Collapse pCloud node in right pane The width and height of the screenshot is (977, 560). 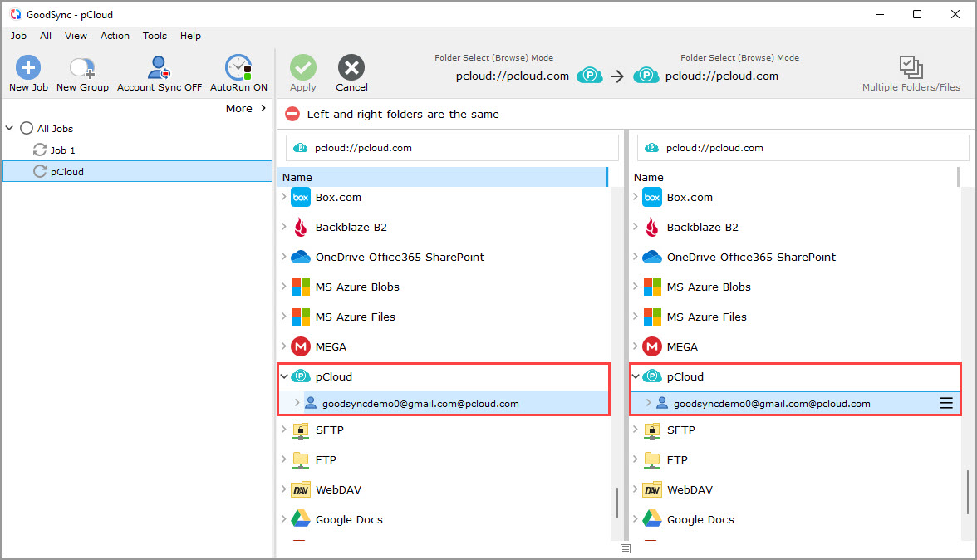point(636,376)
